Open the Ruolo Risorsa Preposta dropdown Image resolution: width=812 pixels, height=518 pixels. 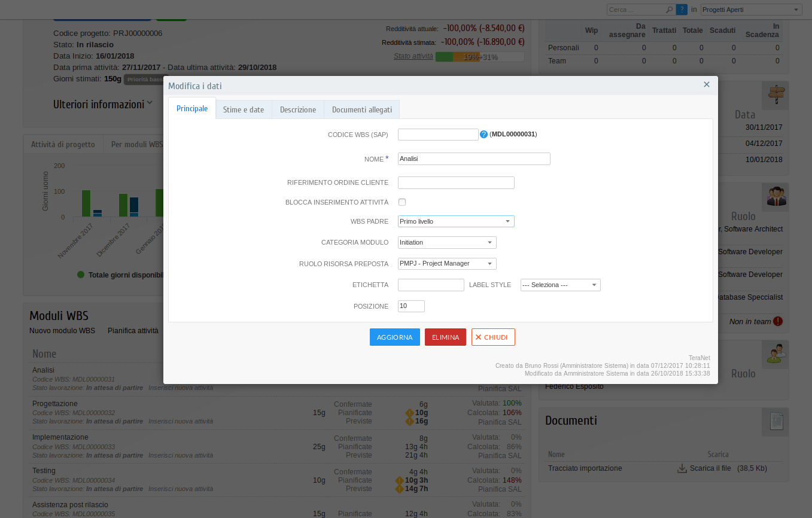click(447, 263)
